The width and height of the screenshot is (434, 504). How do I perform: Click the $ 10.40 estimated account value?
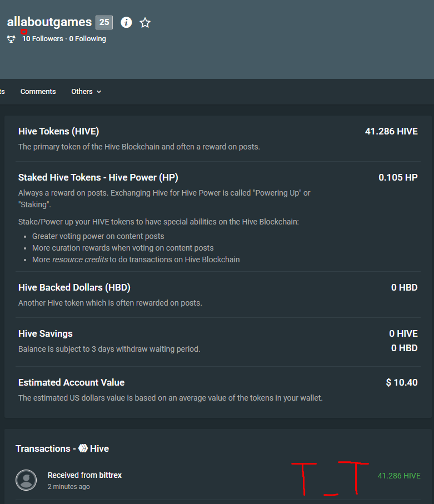402,382
